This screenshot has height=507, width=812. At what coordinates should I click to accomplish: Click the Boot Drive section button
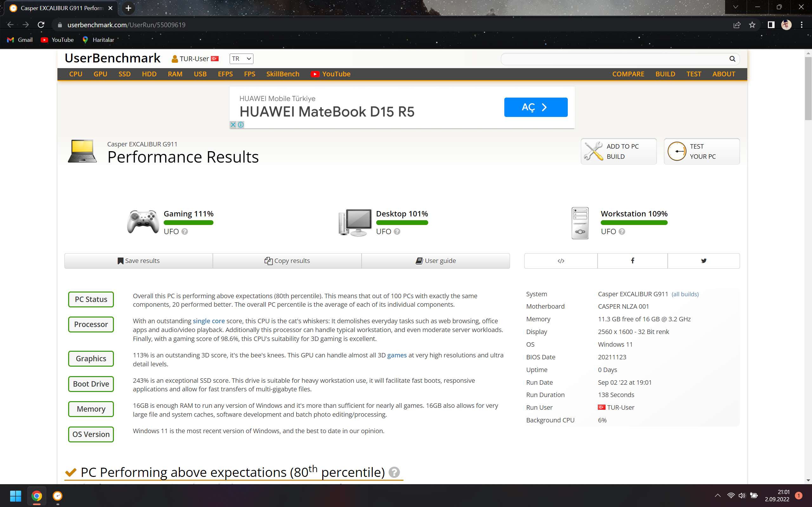pyautogui.click(x=91, y=384)
